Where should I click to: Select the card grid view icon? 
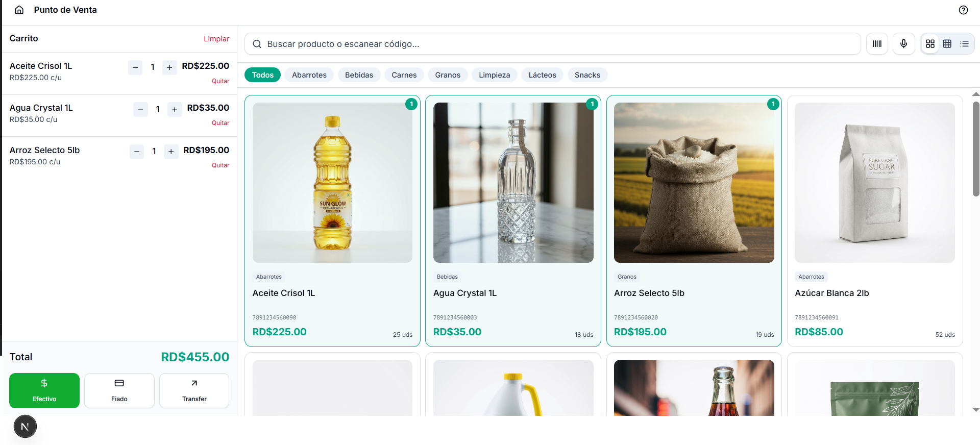[930, 43]
